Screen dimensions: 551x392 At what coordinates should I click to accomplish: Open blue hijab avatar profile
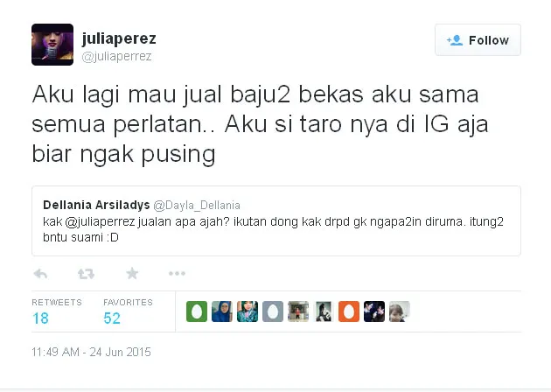click(x=222, y=311)
